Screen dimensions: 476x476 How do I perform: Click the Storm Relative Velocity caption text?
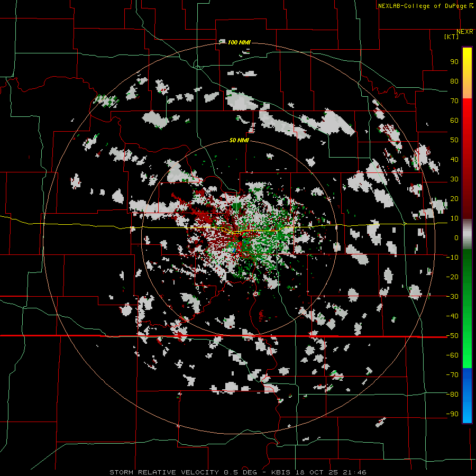pos(237,472)
